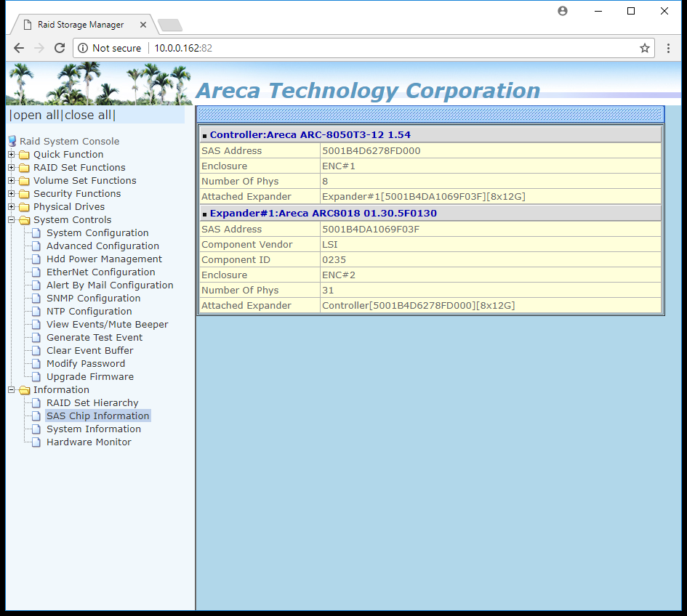Expand the Volume Set Functions node
687x616 pixels.
(12, 180)
